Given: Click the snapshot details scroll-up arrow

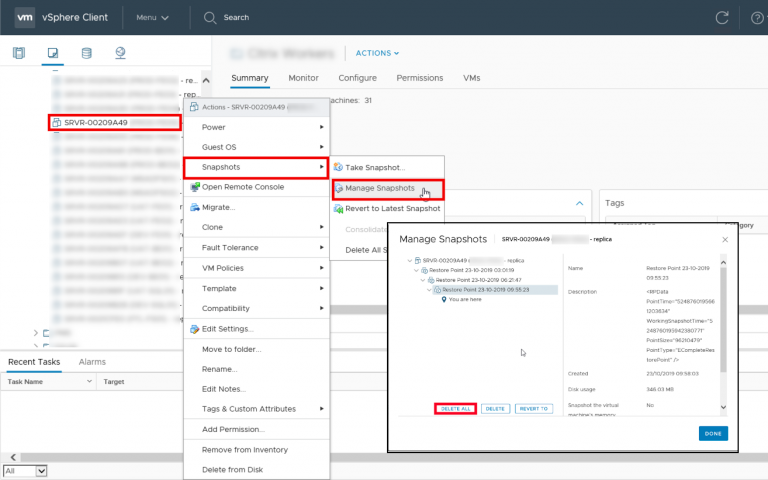Looking at the screenshot, I should tap(723, 263).
